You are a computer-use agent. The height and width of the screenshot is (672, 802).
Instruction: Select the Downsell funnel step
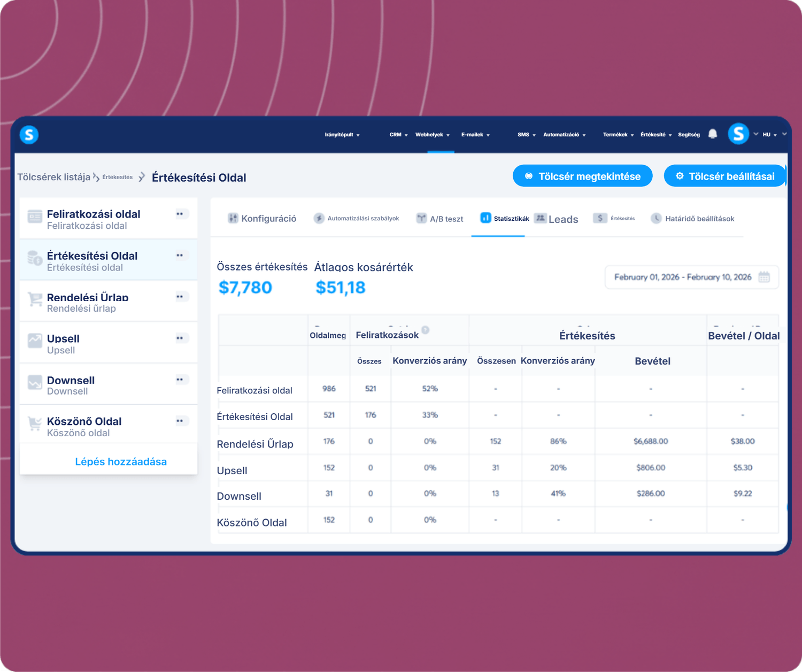point(109,385)
